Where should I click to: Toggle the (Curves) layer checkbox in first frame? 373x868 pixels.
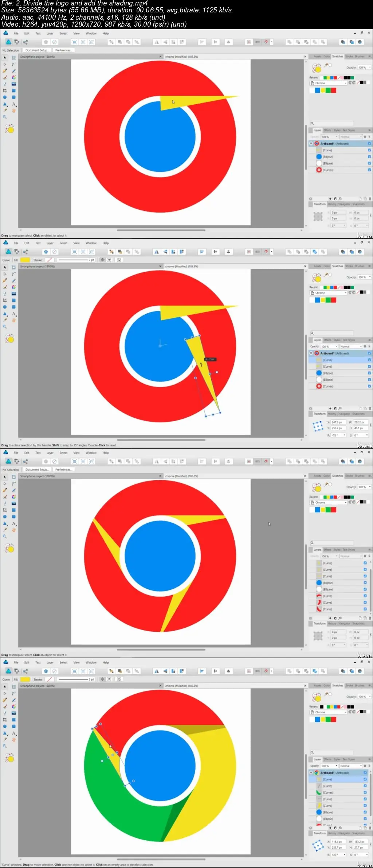pos(369,170)
